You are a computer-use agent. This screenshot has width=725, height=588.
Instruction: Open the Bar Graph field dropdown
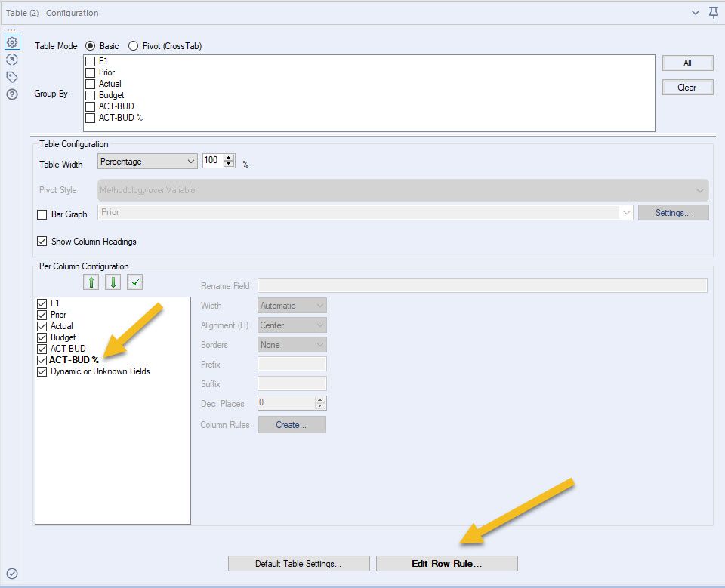(365, 213)
